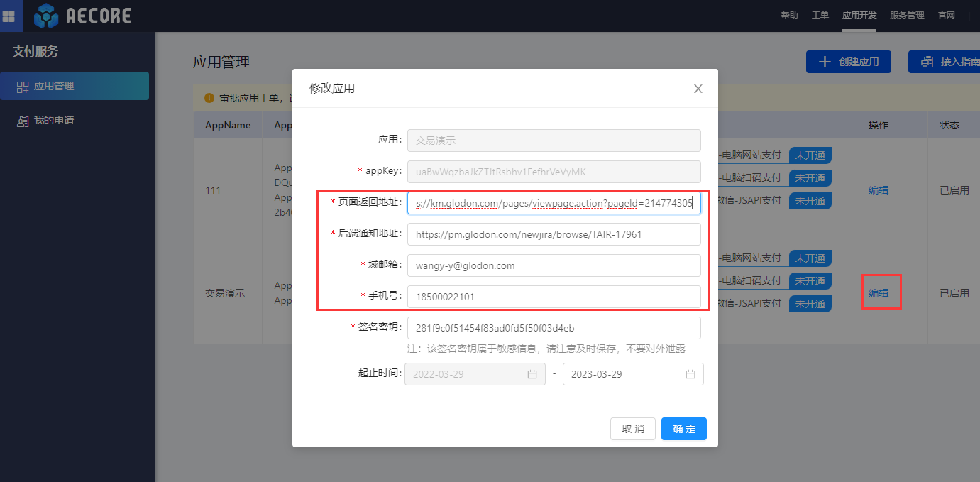
Task: Focus the 域邮箱 email field
Action: [x=554, y=265]
